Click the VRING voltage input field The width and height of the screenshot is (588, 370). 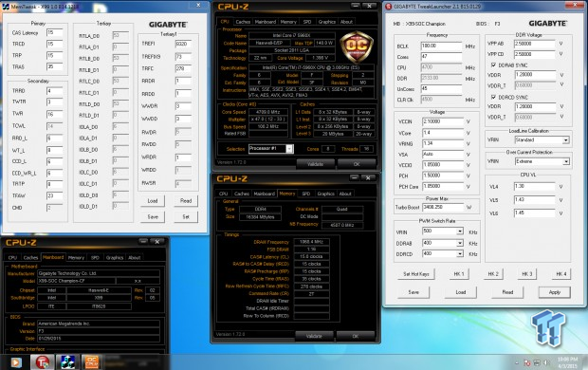443,143
